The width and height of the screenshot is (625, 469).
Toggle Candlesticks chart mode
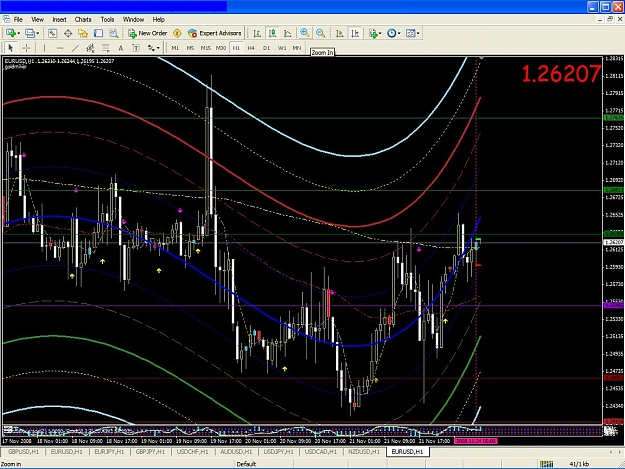pos(273,33)
